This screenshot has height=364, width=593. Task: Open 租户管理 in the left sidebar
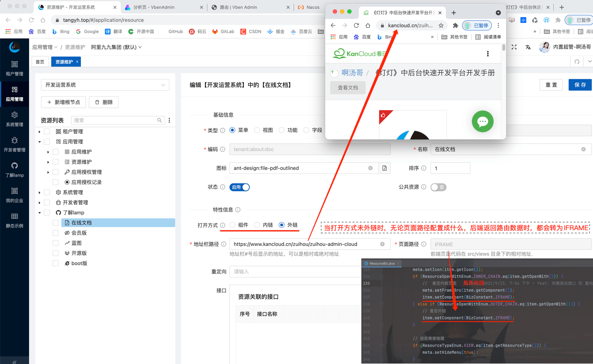[14, 68]
